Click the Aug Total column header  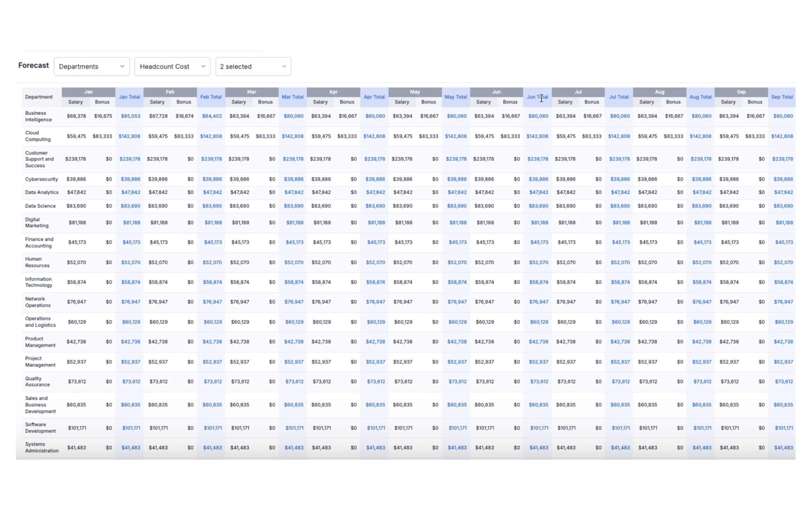click(701, 97)
